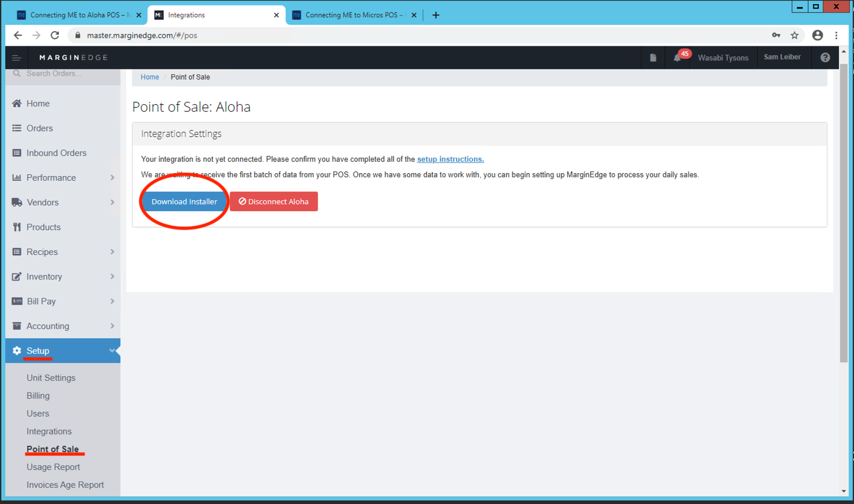This screenshot has height=504, width=854.
Task: Expand the Accounting submenu chevron
Action: (112, 326)
